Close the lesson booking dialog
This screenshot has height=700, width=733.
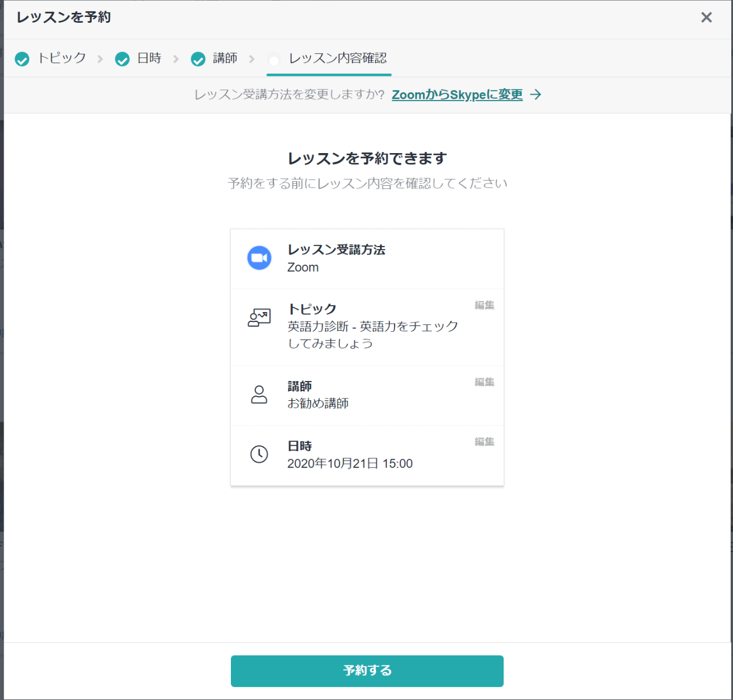click(706, 18)
